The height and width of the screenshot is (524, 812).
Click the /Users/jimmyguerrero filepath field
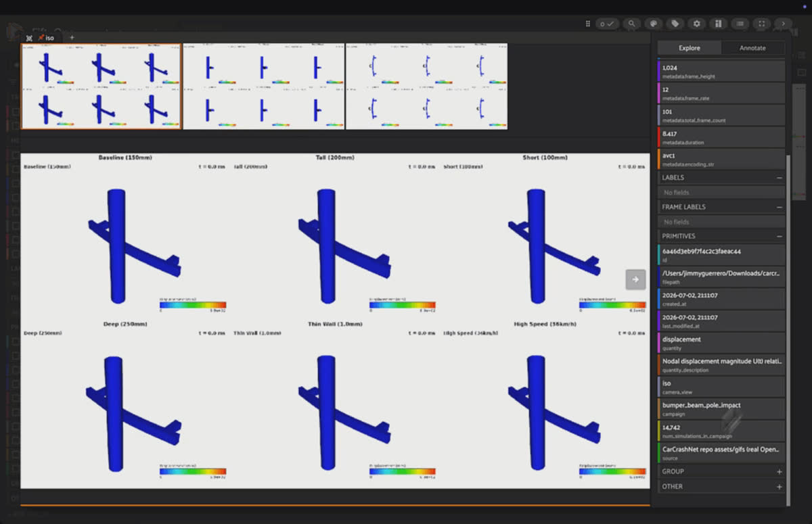(x=721, y=277)
